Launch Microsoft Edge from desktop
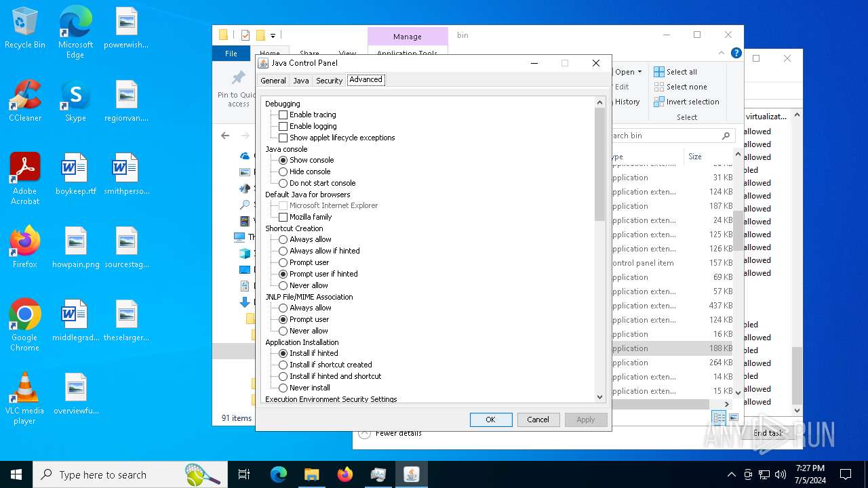The height and width of the screenshot is (488, 868). tap(75, 33)
